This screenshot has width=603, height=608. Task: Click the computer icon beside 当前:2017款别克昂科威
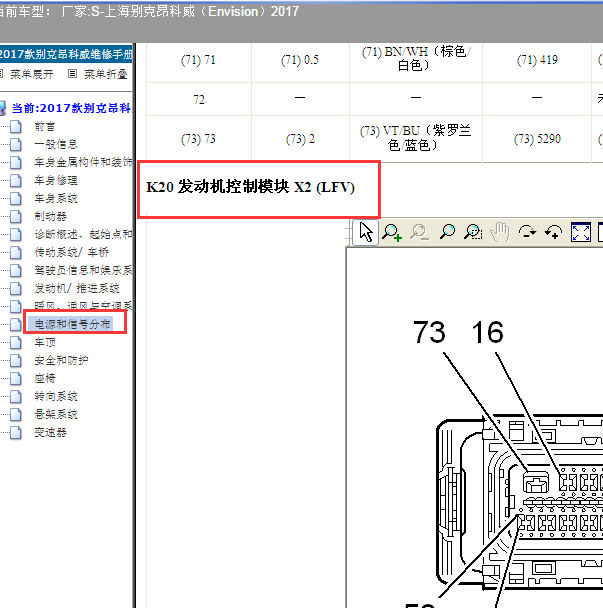3,108
